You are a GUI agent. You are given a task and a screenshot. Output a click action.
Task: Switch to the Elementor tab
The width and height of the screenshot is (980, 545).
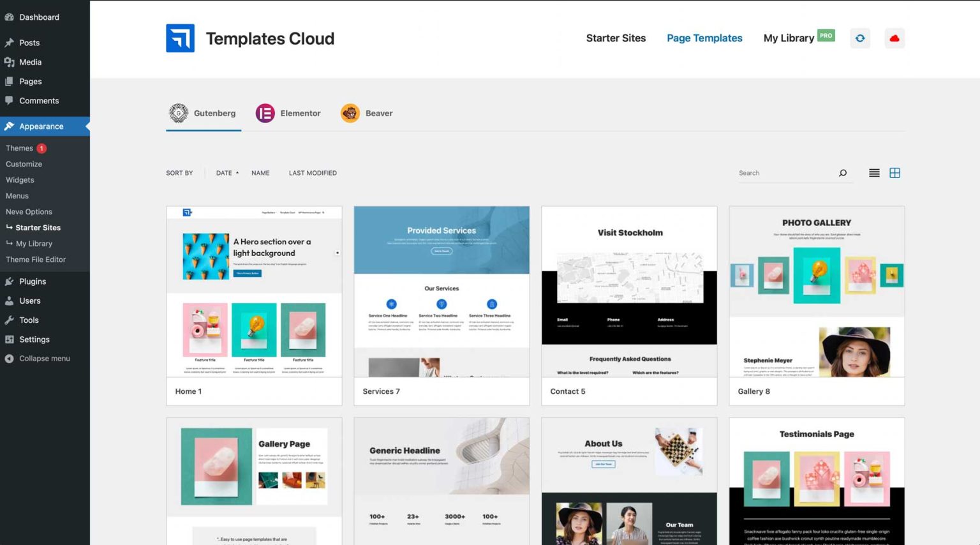coord(288,113)
